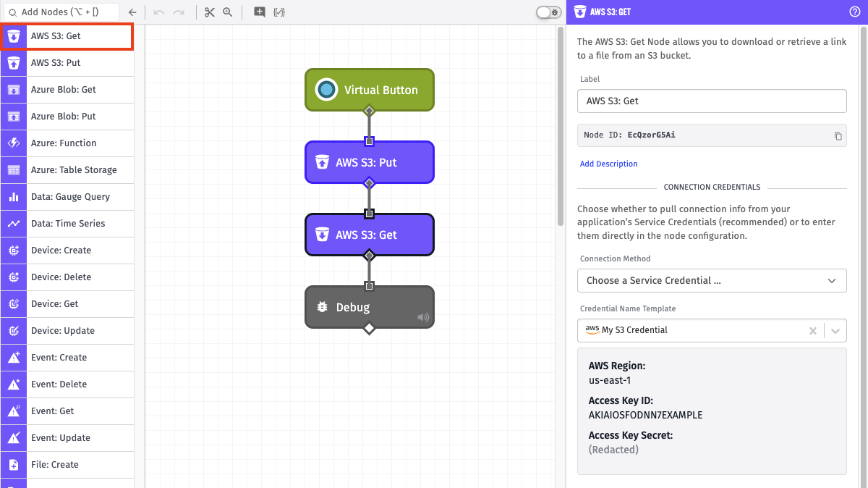Click the Access Key ID value AKIAIOSFODNN7EXAMPLE
The width and height of the screenshot is (868, 488).
[645, 415]
